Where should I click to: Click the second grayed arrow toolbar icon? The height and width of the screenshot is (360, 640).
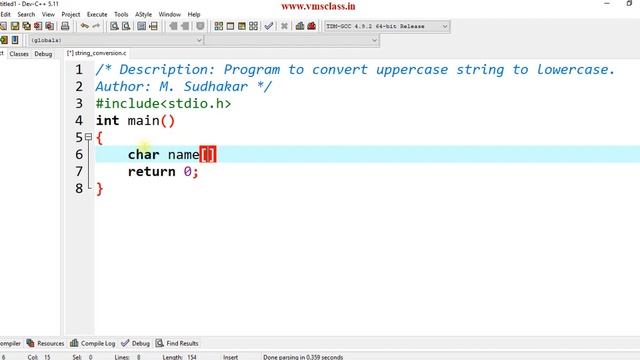tap(184, 26)
